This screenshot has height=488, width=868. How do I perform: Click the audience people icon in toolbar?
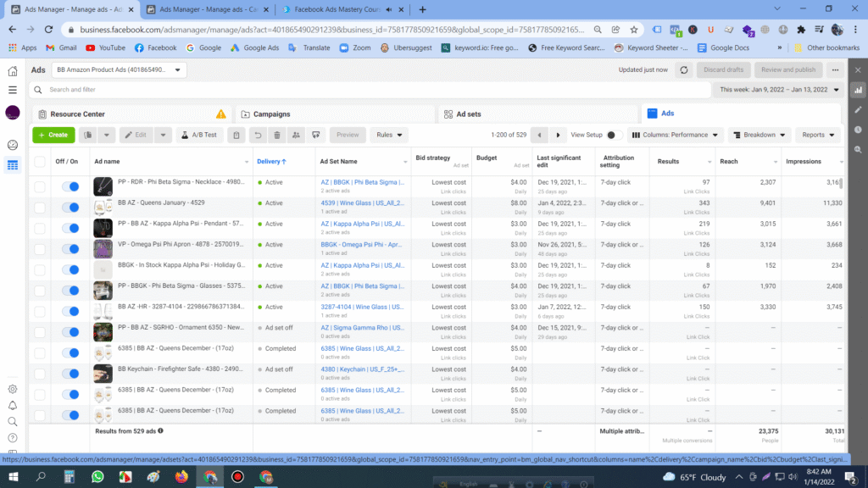tap(296, 135)
